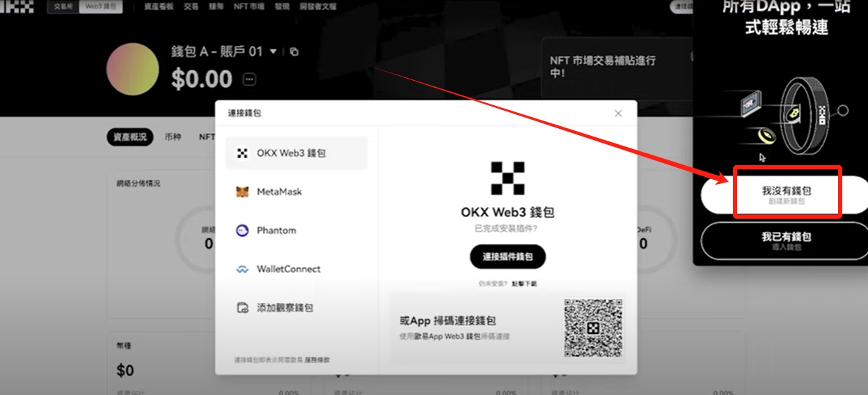Viewport: 868px width, 395px height.
Task: Click the WalletConnect icon
Action: pos(242,270)
